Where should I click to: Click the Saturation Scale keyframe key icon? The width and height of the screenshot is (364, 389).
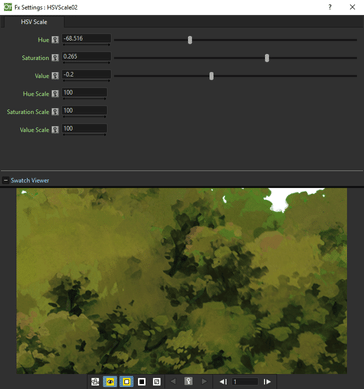coord(55,112)
